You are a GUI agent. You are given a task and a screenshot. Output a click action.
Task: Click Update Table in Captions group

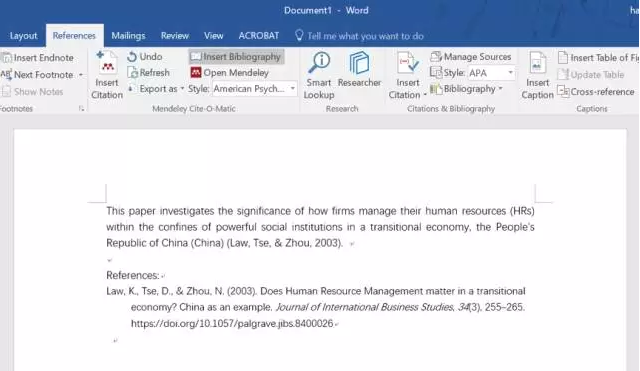pos(591,75)
